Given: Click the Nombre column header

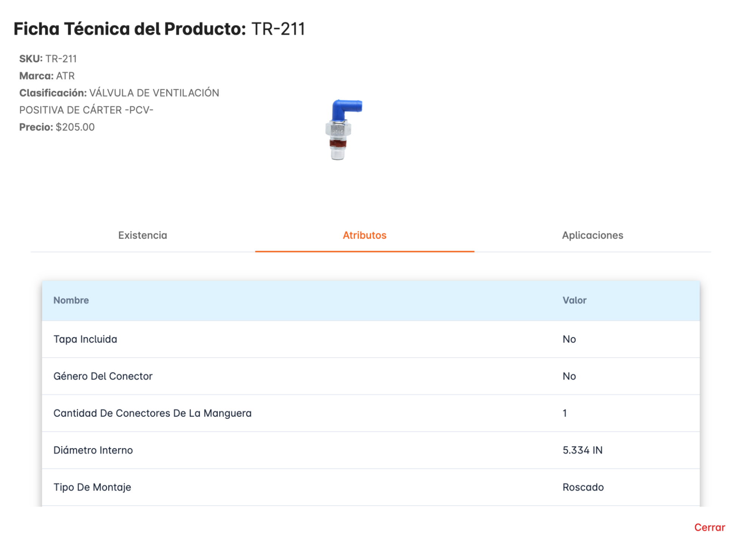Looking at the screenshot, I should pyautogui.click(x=71, y=300).
